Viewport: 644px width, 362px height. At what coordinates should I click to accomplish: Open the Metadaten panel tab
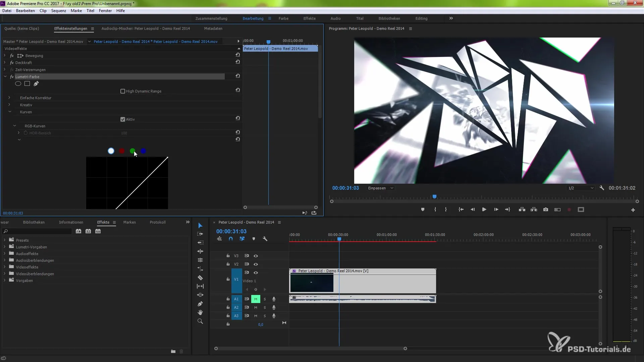(x=213, y=28)
